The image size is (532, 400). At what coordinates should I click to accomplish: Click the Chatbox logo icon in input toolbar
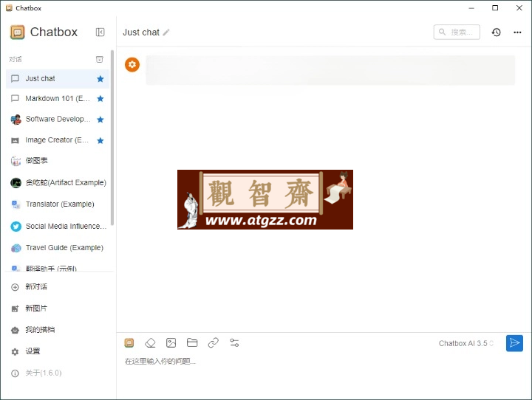[x=129, y=343]
